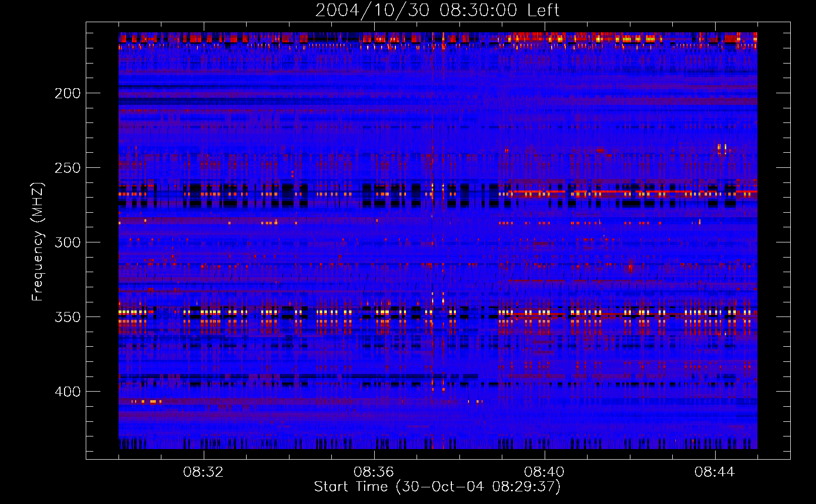Click the 08:44 time axis label
The width and height of the screenshot is (816, 504).
pyautogui.click(x=715, y=472)
